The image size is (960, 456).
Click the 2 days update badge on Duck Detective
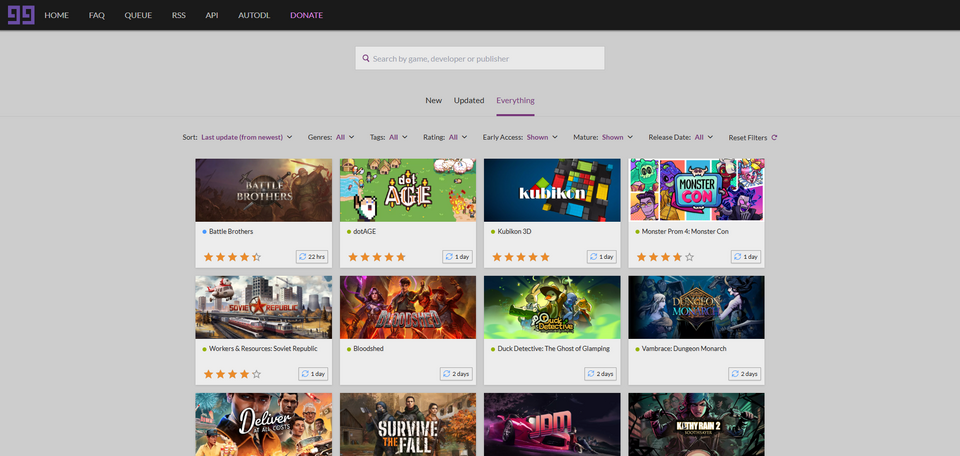pyautogui.click(x=601, y=374)
